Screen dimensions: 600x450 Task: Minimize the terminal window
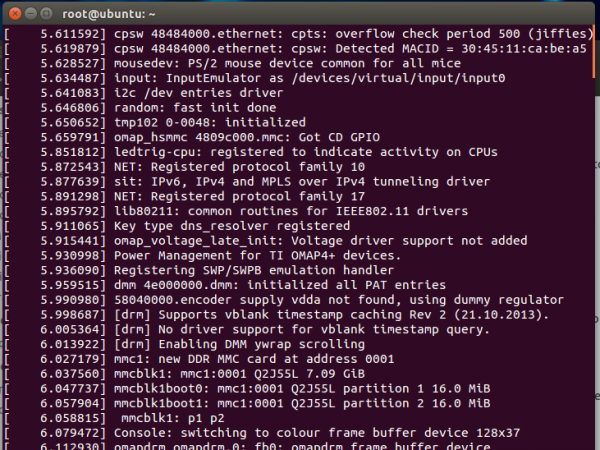click(x=33, y=14)
